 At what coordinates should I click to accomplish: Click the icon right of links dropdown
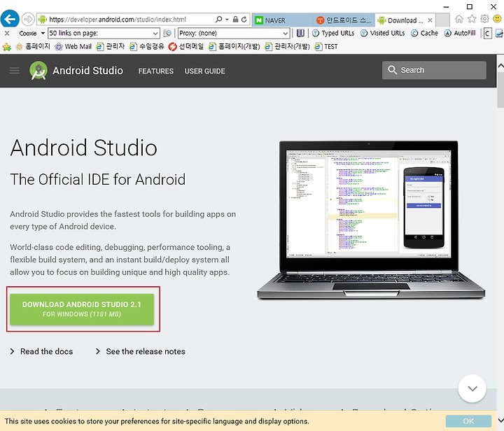click(167, 33)
